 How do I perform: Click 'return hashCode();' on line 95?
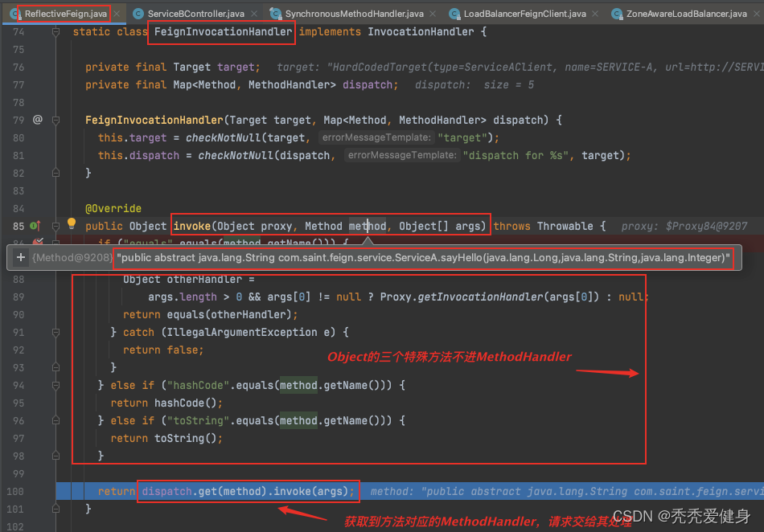166,403
